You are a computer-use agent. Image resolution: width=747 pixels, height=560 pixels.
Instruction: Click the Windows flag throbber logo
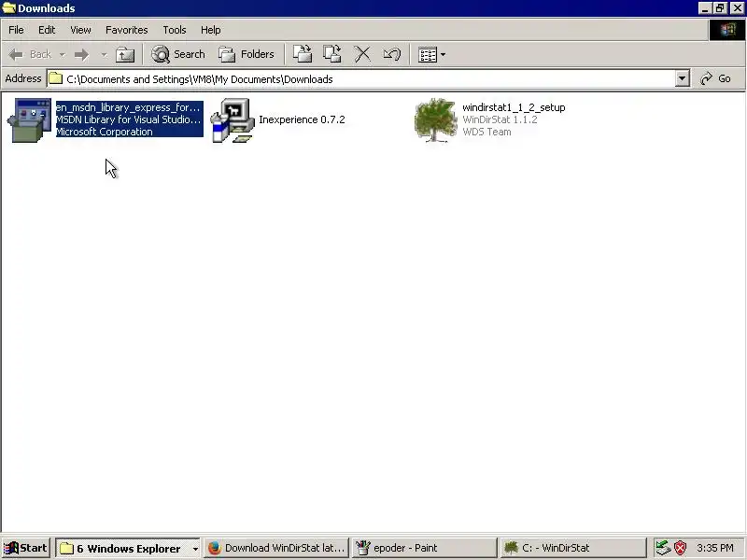[727, 30]
